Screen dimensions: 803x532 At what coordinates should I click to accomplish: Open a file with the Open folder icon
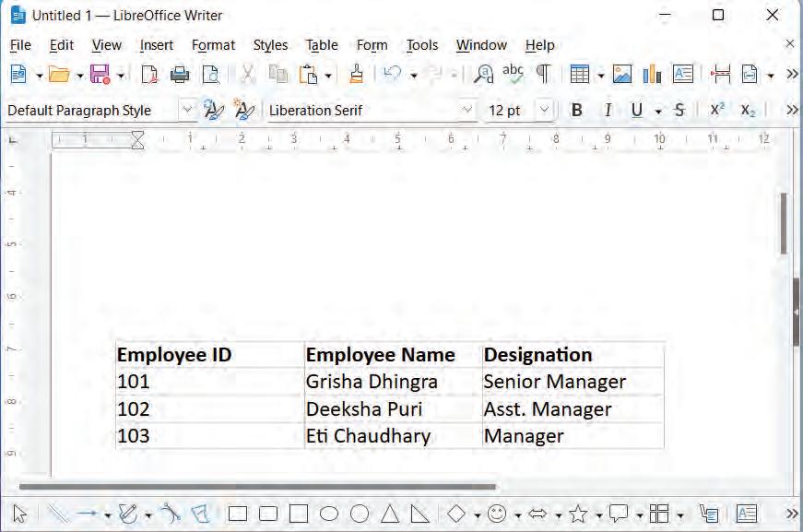click(x=59, y=75)
